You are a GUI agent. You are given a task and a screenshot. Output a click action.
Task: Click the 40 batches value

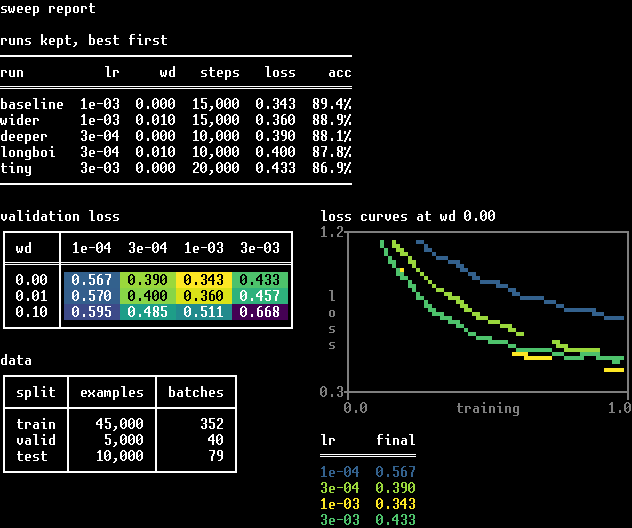point(216,440)
